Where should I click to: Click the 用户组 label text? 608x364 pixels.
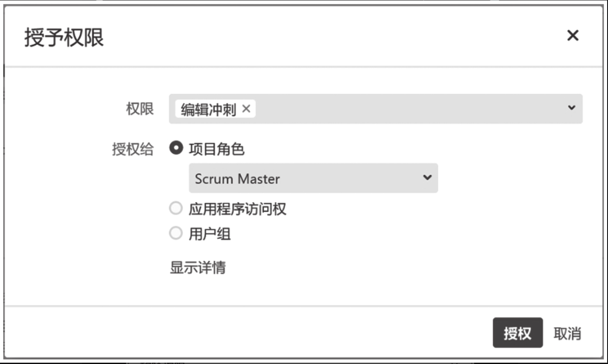tap(209, 235)
